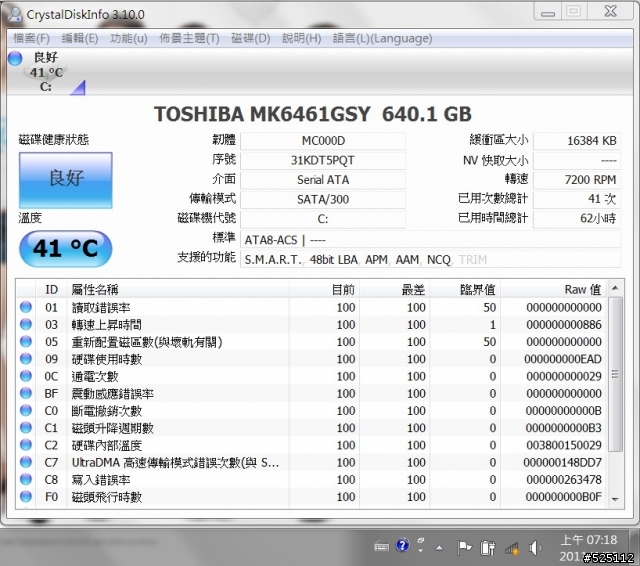The image size is (640, 566).
Task: Click the 41 次 power-on count value
Action: click(x=577, y=199)
